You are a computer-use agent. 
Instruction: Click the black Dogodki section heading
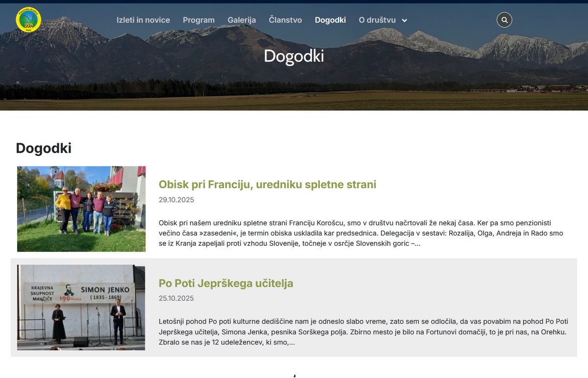tap(44, 148)
